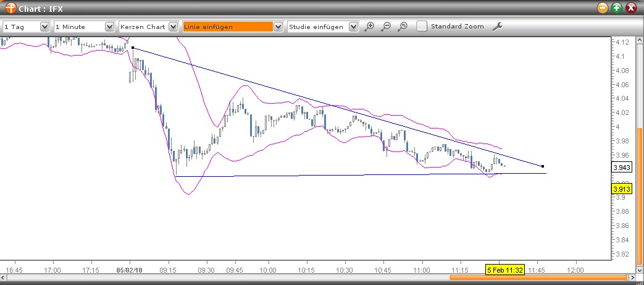Open the 'Studie einfügen' dropdown
The image size is (644, 285).
point(354,27)
